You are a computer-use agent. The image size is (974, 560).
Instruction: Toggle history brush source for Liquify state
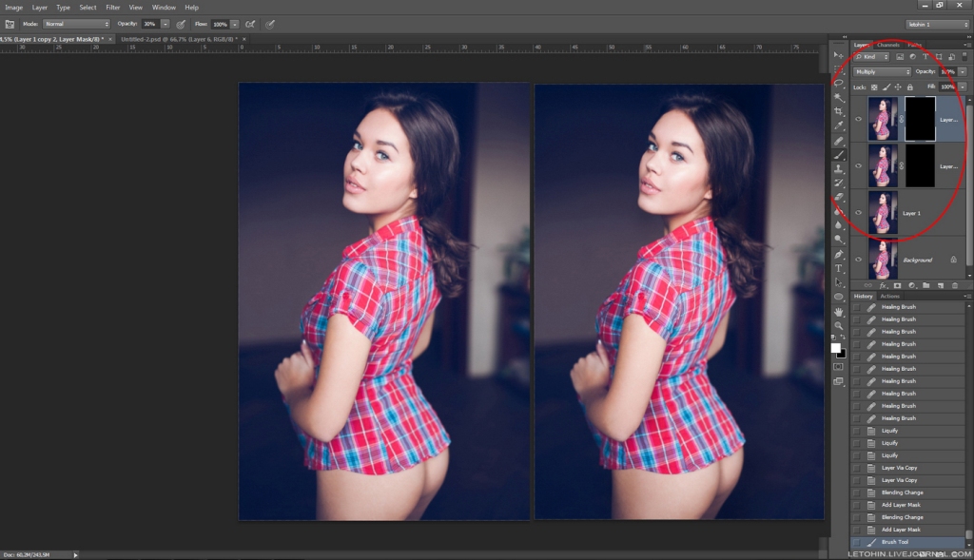(856, 431)
